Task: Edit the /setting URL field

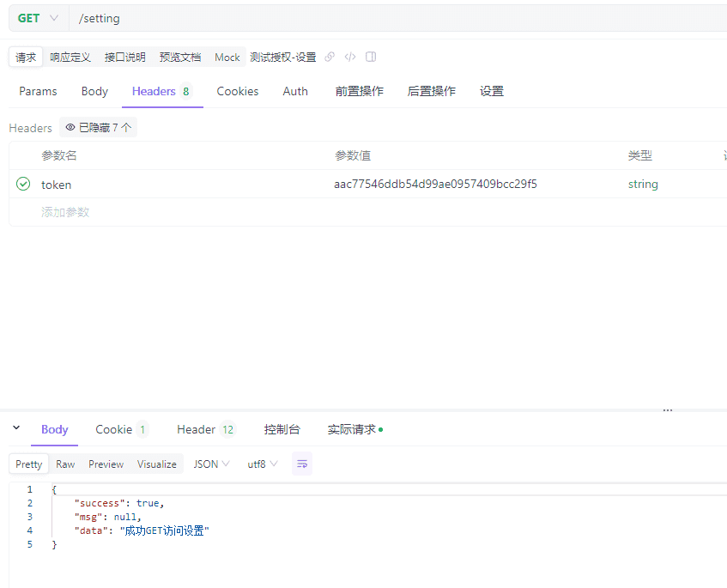Action: [397, 19]
